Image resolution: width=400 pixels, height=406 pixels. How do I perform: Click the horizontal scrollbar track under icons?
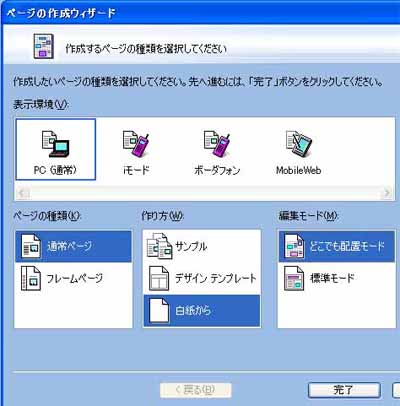205,193
